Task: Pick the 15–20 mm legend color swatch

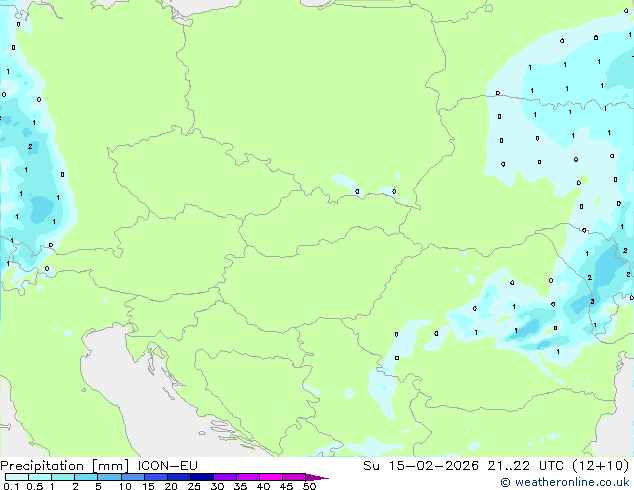Action: click(156, 477)
